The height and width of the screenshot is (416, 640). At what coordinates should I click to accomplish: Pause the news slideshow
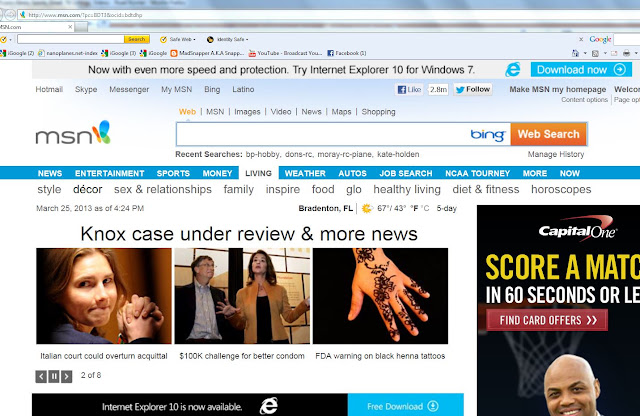[53, 376]
